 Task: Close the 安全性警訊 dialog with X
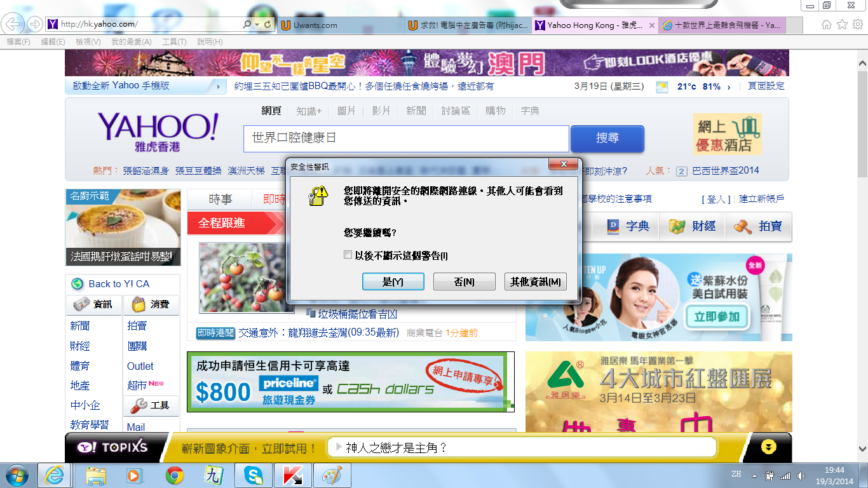(x=563, y=165)
